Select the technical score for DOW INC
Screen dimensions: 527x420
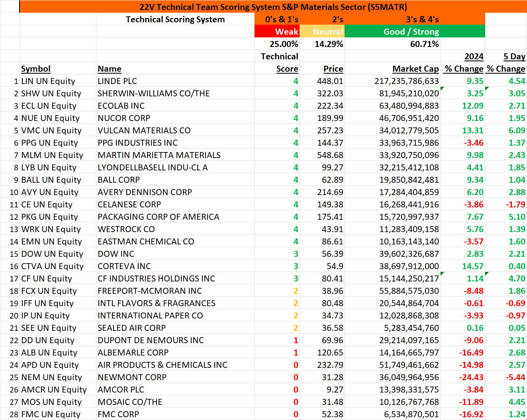coord(277,254)
